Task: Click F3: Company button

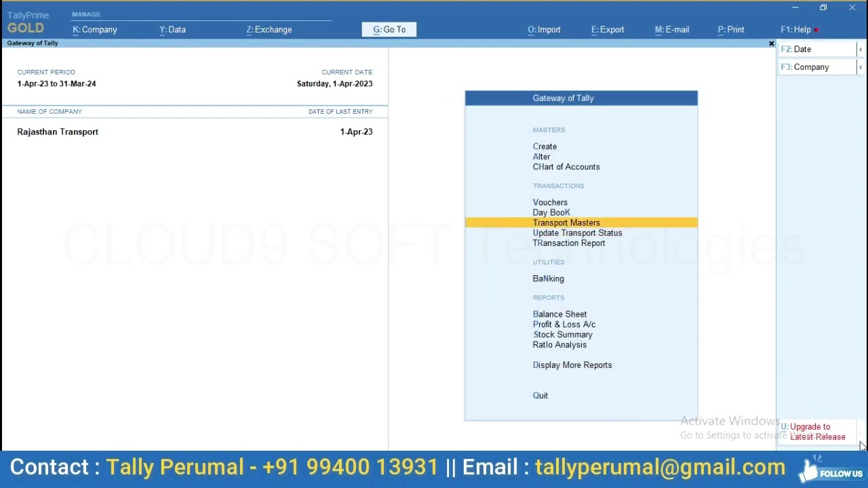Action: coord(816,67)
